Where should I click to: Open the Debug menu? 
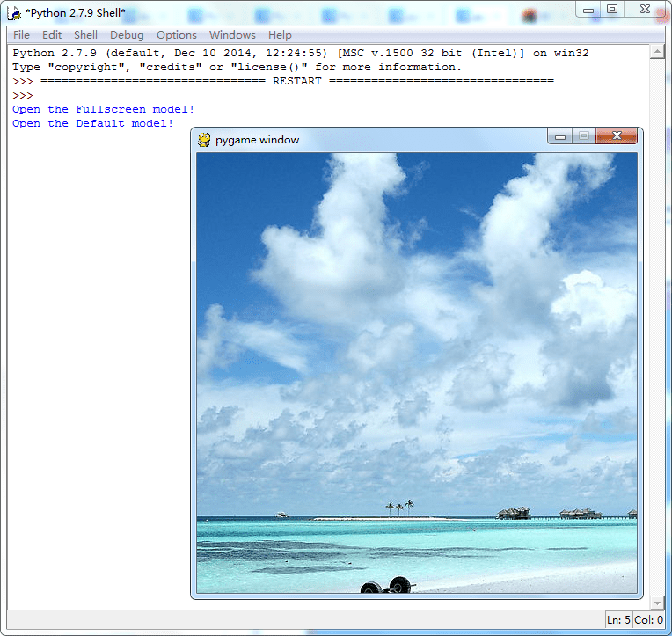pyautogui.click(x=127, y=35)
